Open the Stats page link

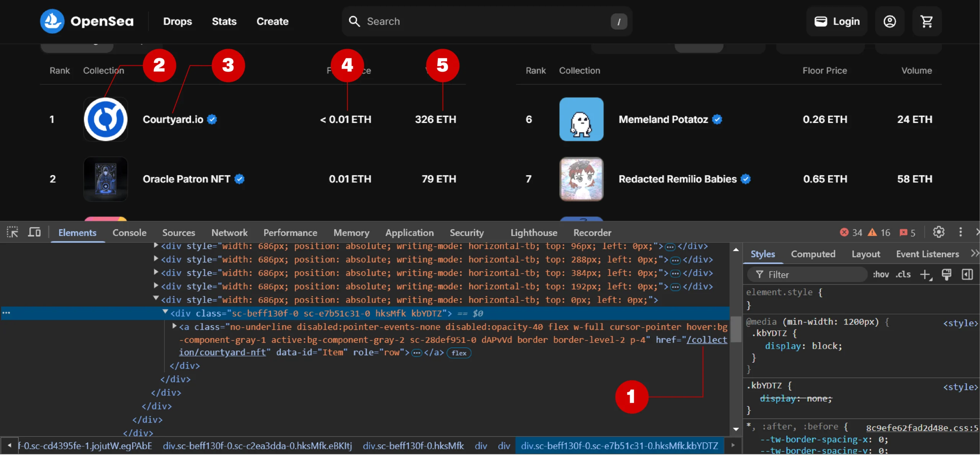224,21
